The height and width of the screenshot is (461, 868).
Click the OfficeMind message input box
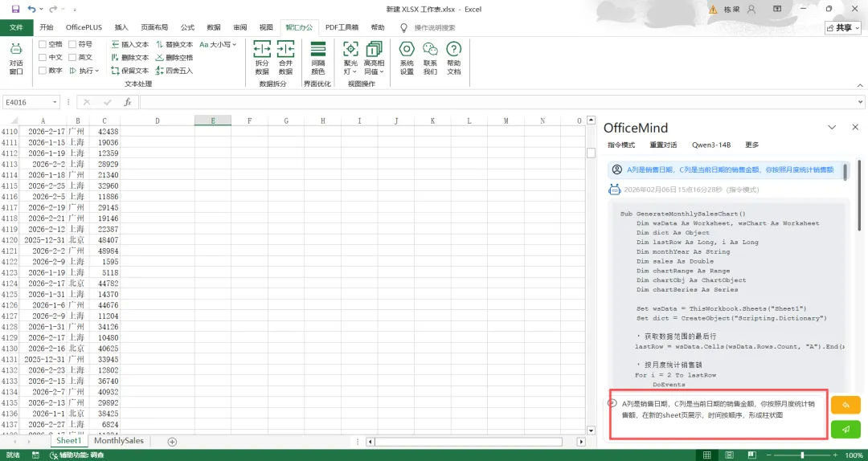[x=719, y=414]
